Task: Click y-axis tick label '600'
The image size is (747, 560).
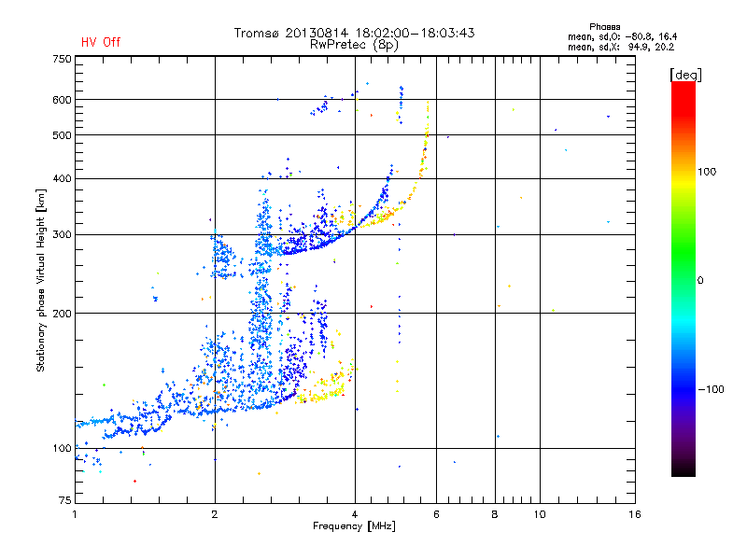Action: pyautogui.click(x=62, y=100)
